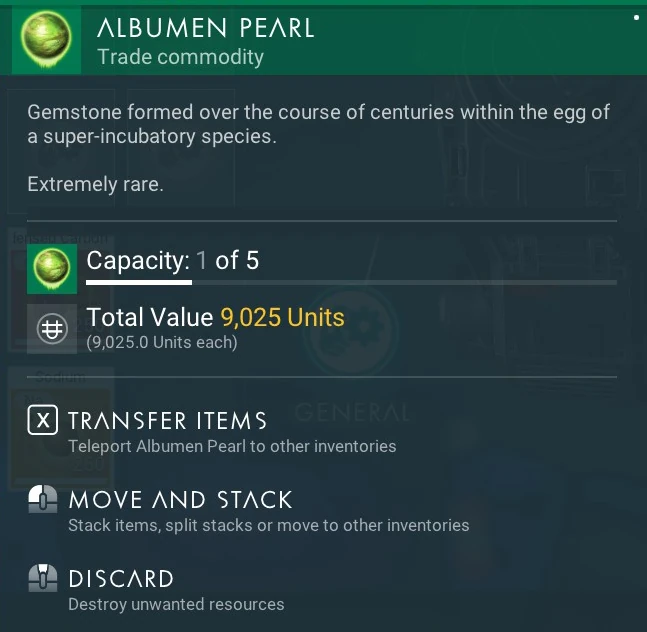Click the Teleport Albumen Pearl description line
The height and width of the screenshot is (632, 647).
(232, 446)
